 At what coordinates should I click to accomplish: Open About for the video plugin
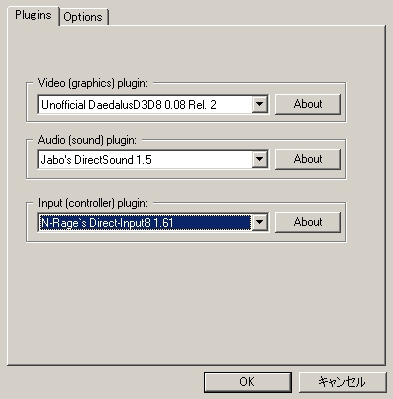click(x=308, y=104)
